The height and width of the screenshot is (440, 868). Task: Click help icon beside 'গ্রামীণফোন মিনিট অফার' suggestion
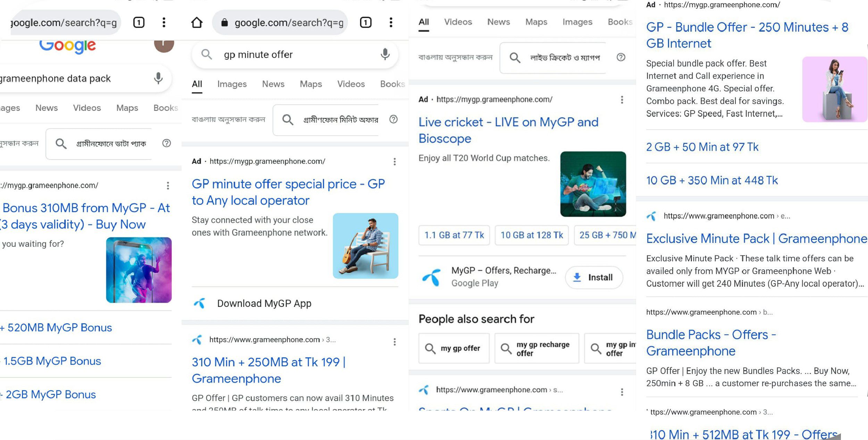click(393, 119)
